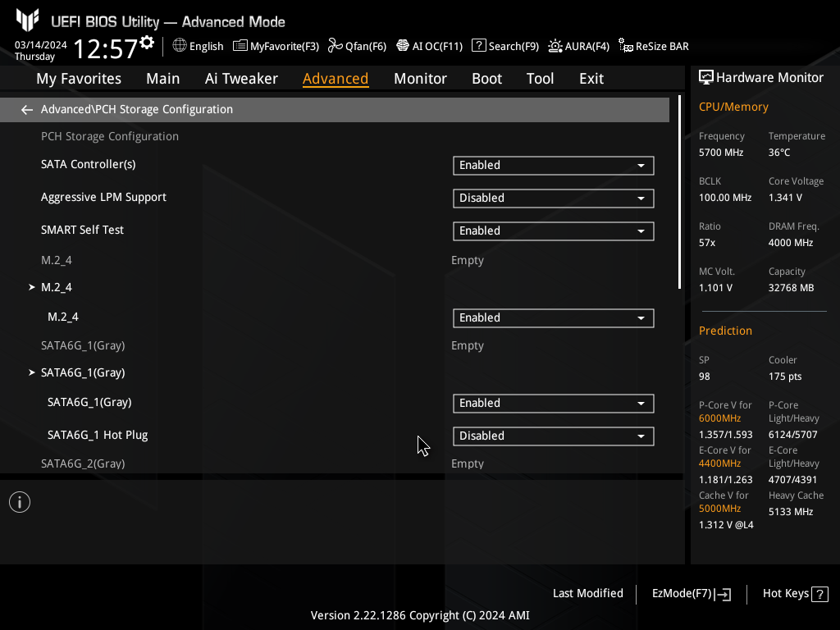Click the 6000MHz P-Core link text
Screen dimensions: 840x630
pyautogui.click(x=719, y=418)
